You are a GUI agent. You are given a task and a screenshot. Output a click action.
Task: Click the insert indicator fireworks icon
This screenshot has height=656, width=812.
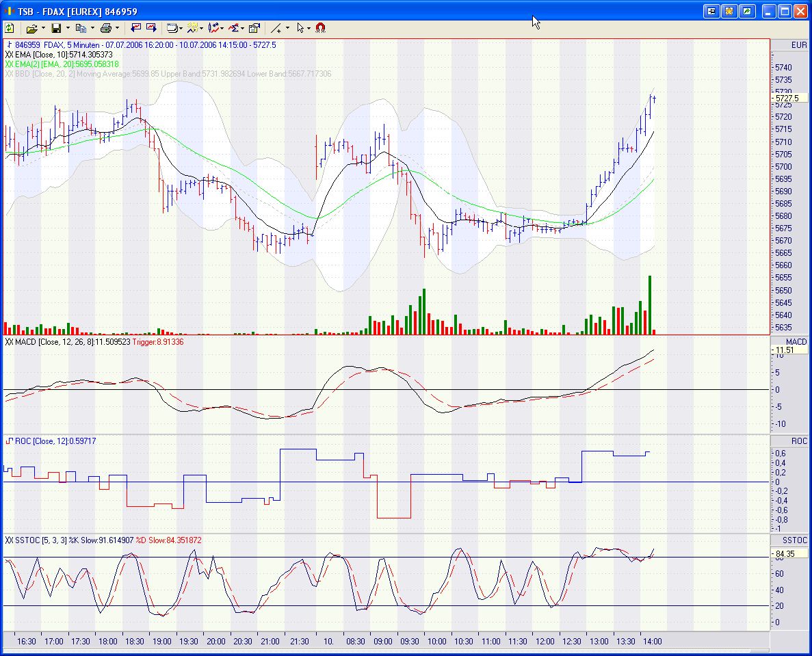click(x=191, y=28)
